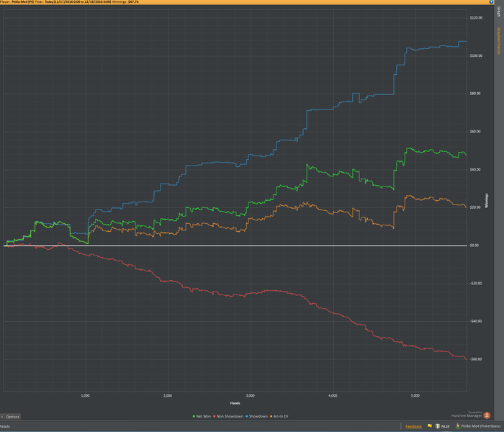The image size is (504, 432).
Task: Click the Winnings y-axis title
Action: pos(487,201)
